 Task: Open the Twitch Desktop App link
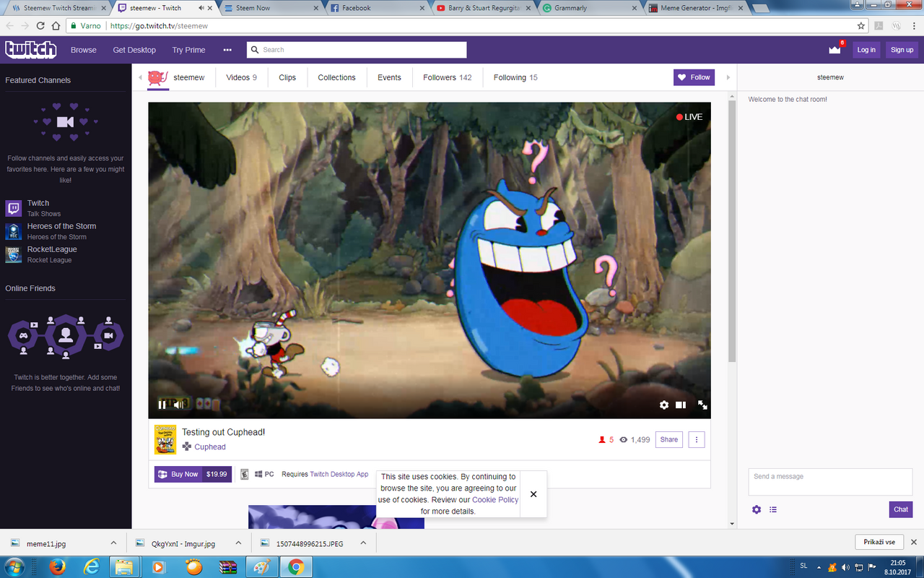pos(339,474)
